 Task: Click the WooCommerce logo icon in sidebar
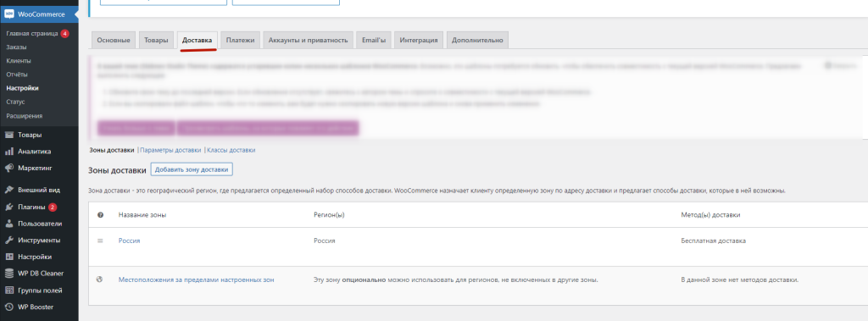tap(8, 14)
